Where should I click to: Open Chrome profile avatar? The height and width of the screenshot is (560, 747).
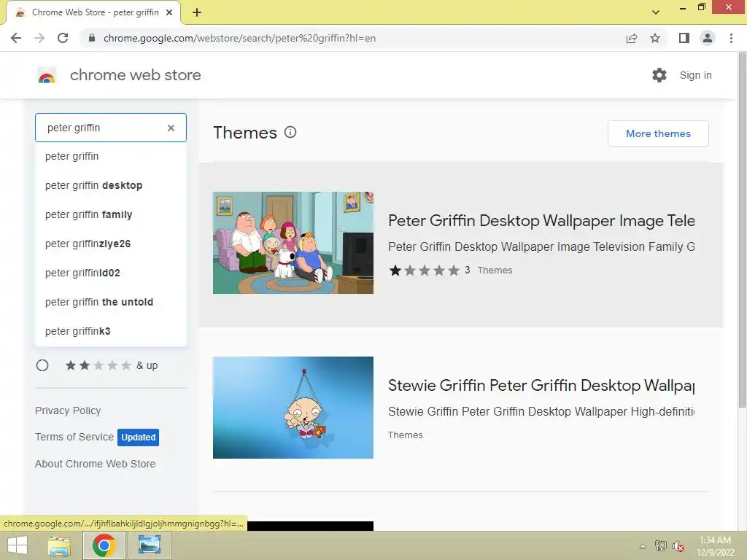tap(708, 38)
